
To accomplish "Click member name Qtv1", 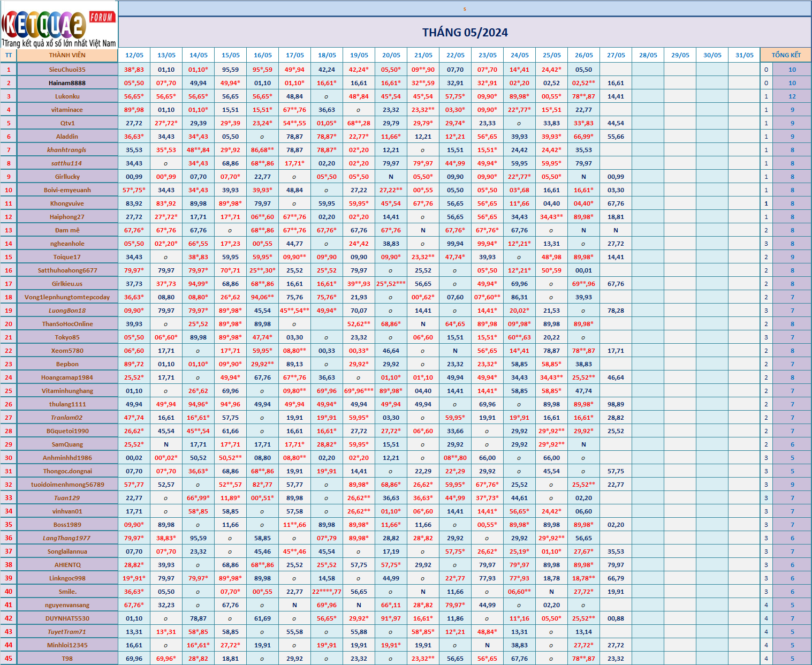I will coord(67,123).
